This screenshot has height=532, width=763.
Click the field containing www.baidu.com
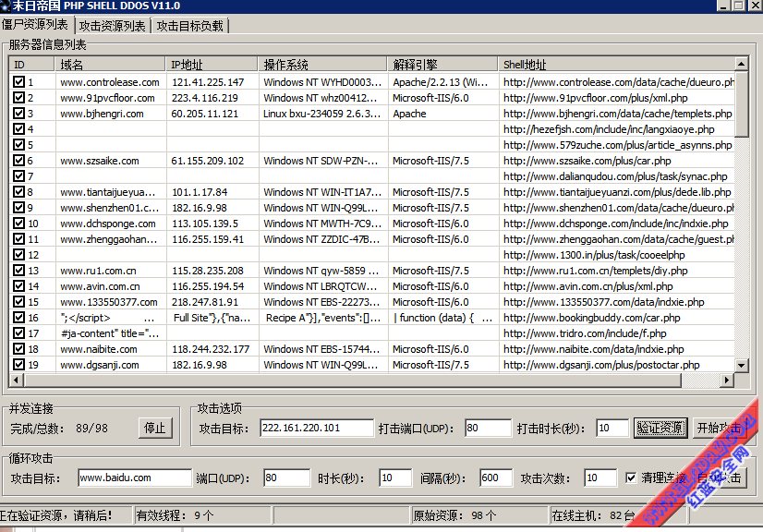pos(135,478)
